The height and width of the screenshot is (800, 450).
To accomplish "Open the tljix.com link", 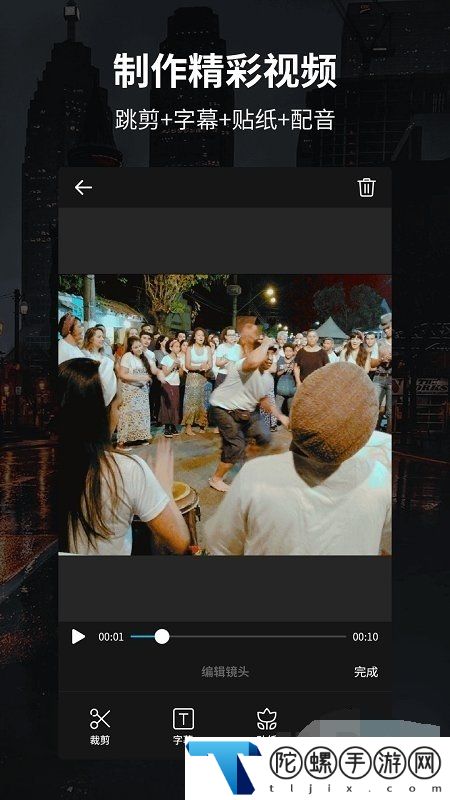I will pyautogui.click(x=355, y=789).
